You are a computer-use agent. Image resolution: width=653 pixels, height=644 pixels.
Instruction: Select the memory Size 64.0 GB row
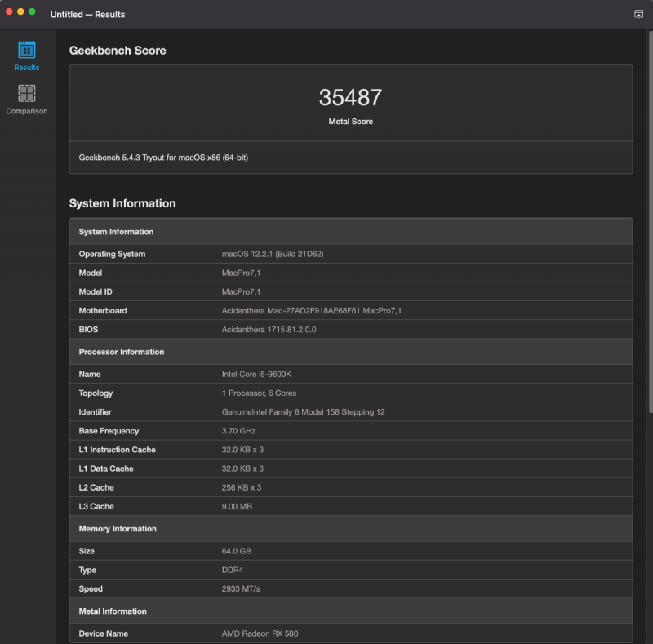click(x=350, y=551)
